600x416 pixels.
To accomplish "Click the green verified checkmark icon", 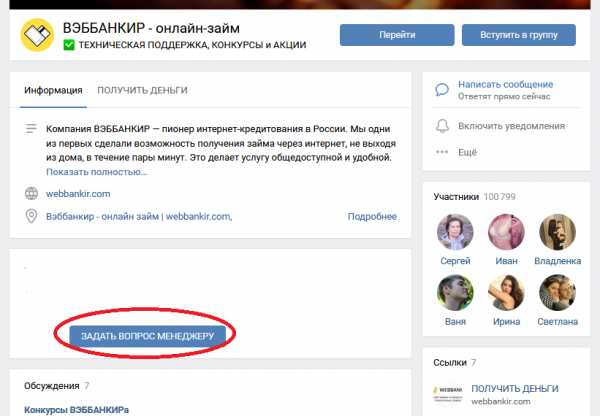I will 69,45.
